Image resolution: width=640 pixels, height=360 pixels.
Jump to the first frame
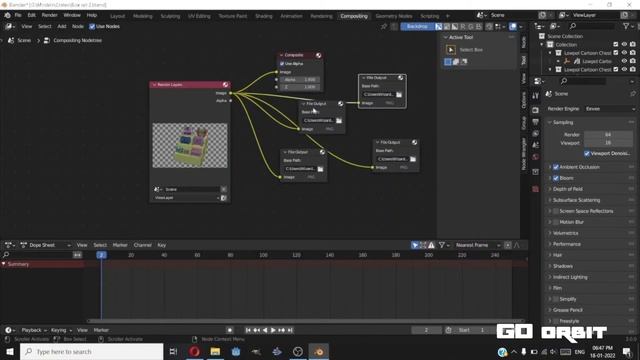pyautogui.click(x=248, y=330)
